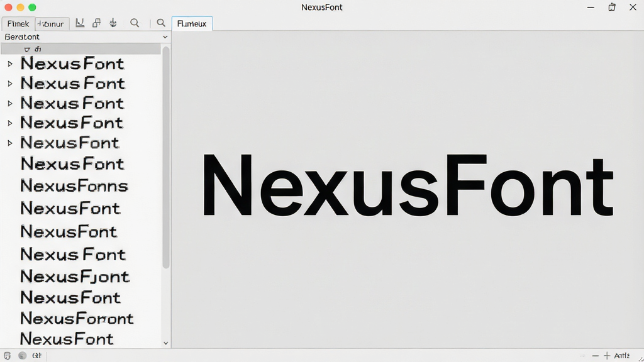Collapse the highlighted header row triangle
The width and height of the screenshot is (644, 362).
[x=27, y=49]
